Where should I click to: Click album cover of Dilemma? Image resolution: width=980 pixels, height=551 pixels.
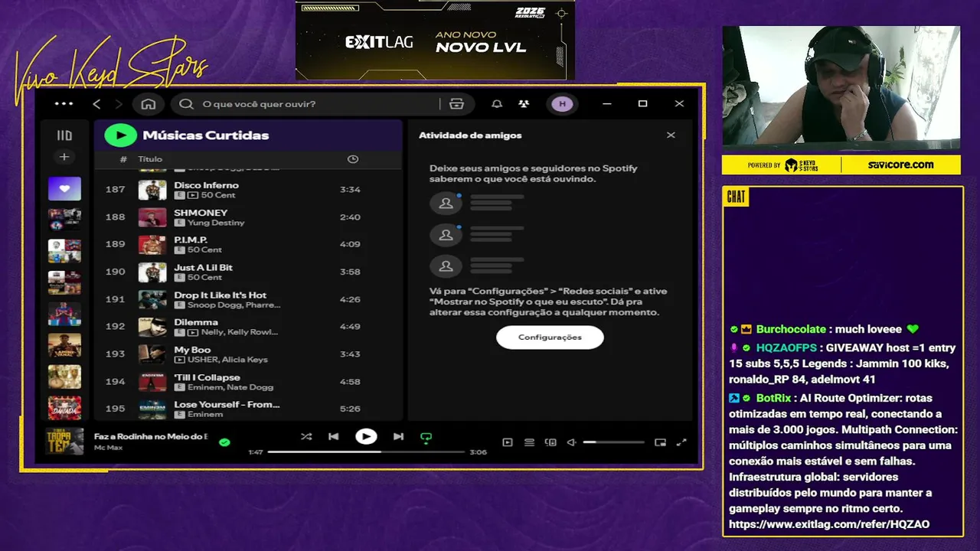[x=152, y=327]
